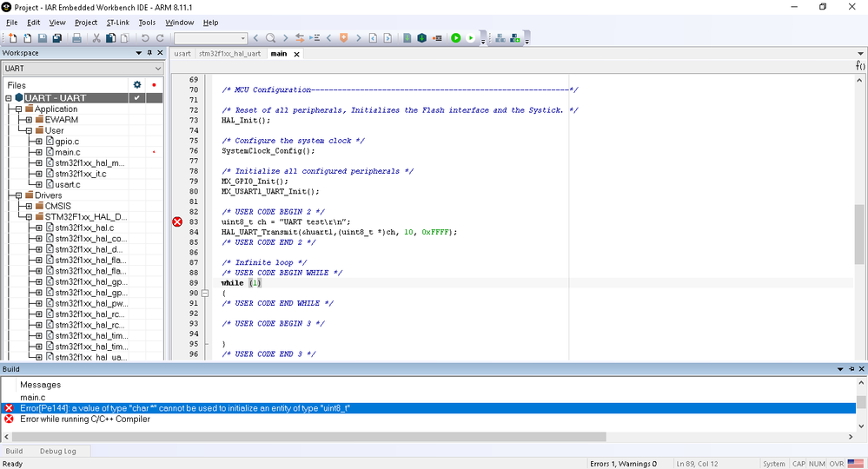Click the Cut scissors icon
Screen dimensions: 868x469
click(96, 38)
